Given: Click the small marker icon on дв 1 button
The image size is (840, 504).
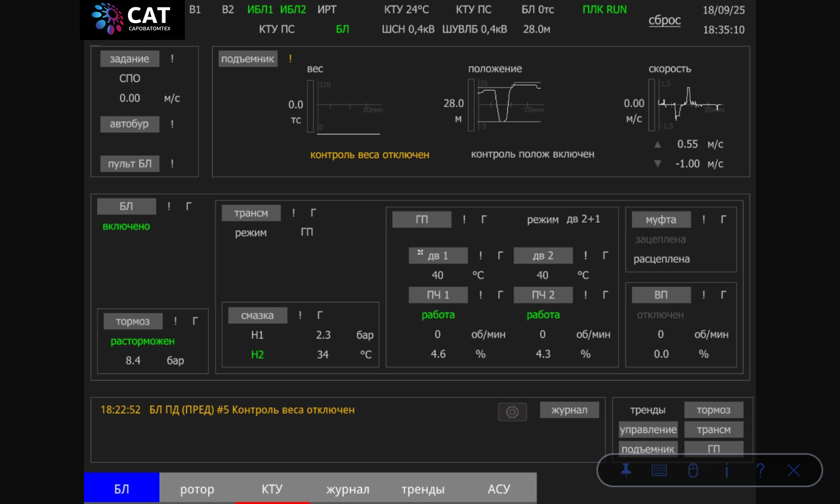Looking at the screenshot, I should click(x=420, y=253).
